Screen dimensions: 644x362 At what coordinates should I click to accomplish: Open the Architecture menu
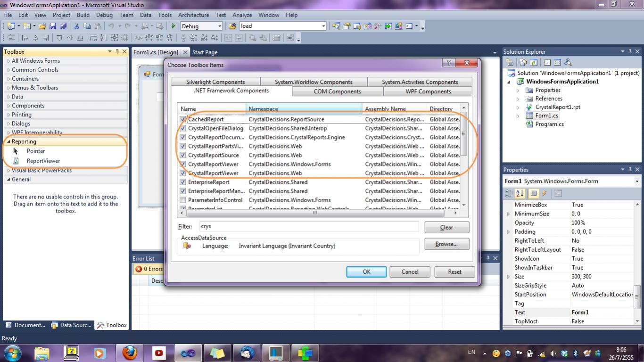193,15
